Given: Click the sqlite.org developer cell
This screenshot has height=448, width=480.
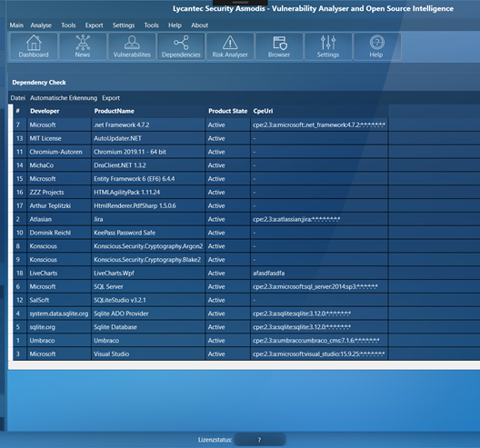Looking at the screenshot, I should point(59,327).
